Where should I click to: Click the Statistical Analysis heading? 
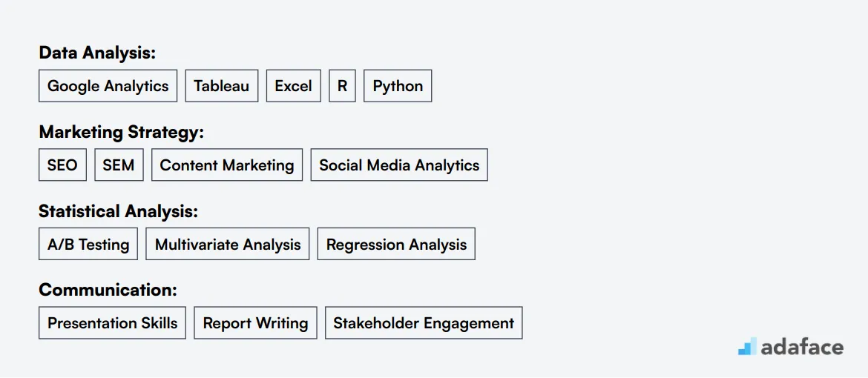coord(118,211)
